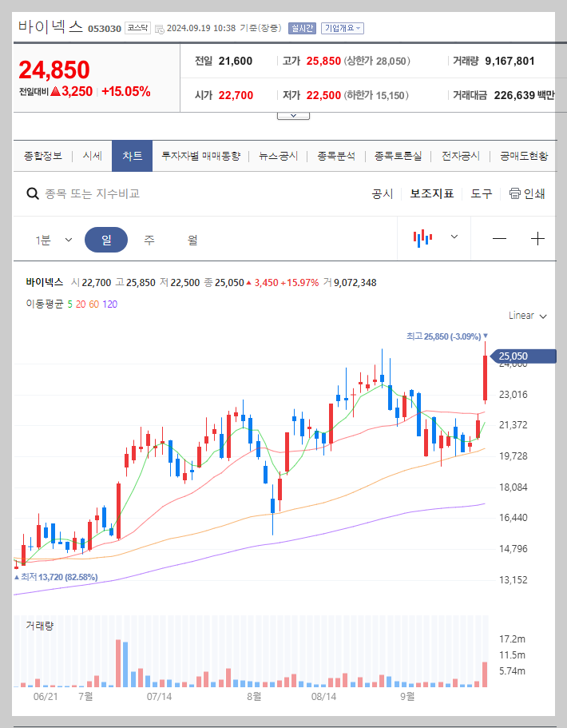Collapse the stock info panel arrow
This screenshot has height=728, width=567.
coord(292,114)
